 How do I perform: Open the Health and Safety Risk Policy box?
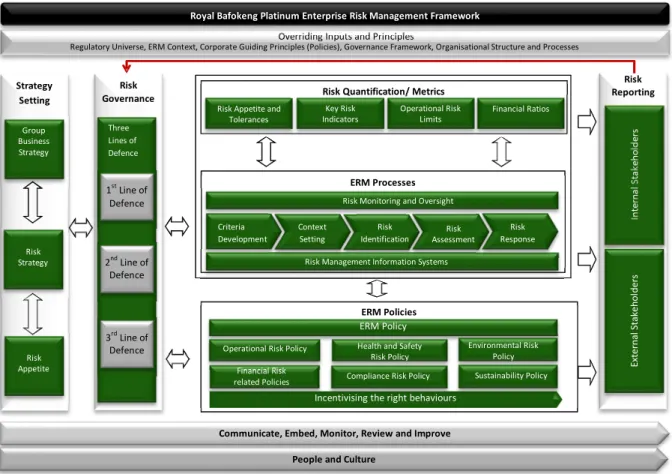[389, 350]
